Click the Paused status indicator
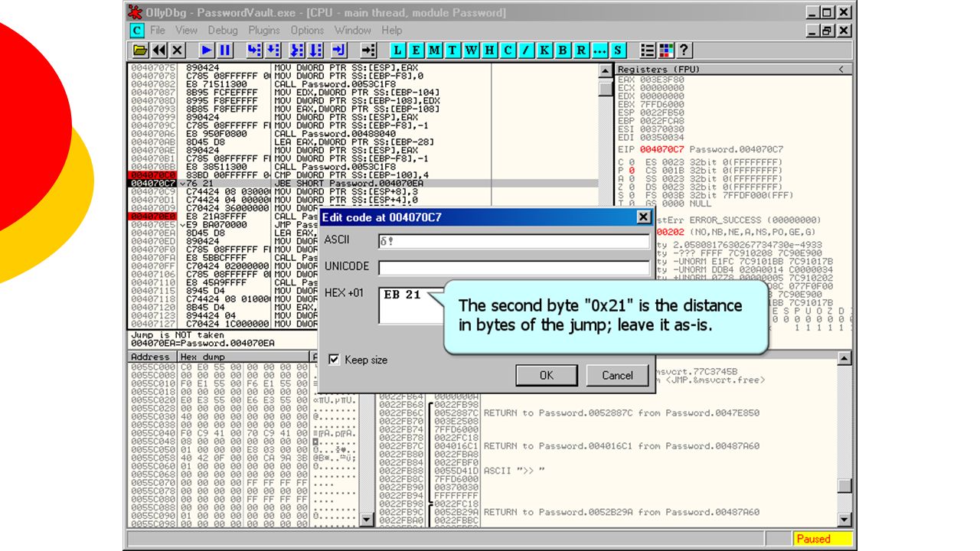This screenshot has height=551, width=980. point(822,539)
